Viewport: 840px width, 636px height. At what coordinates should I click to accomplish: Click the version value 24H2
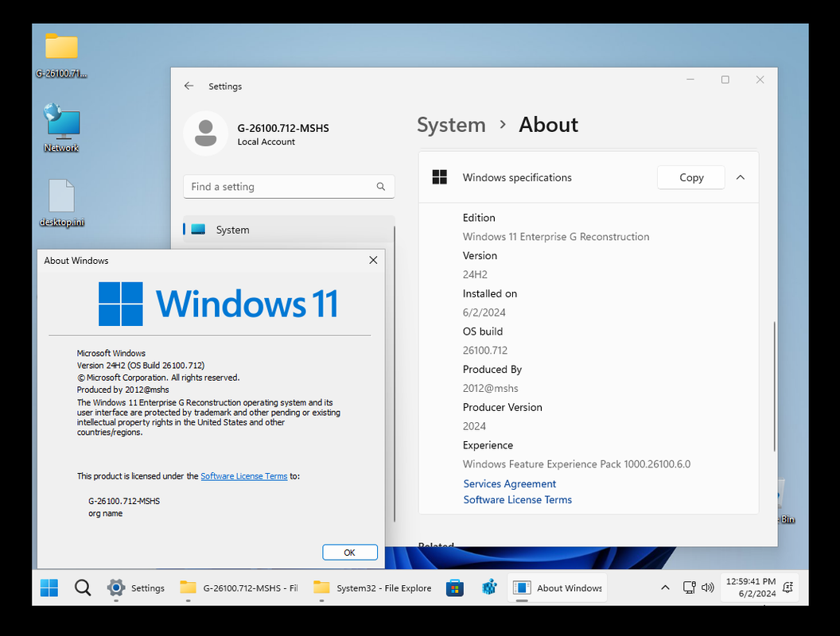click(475, 274)
